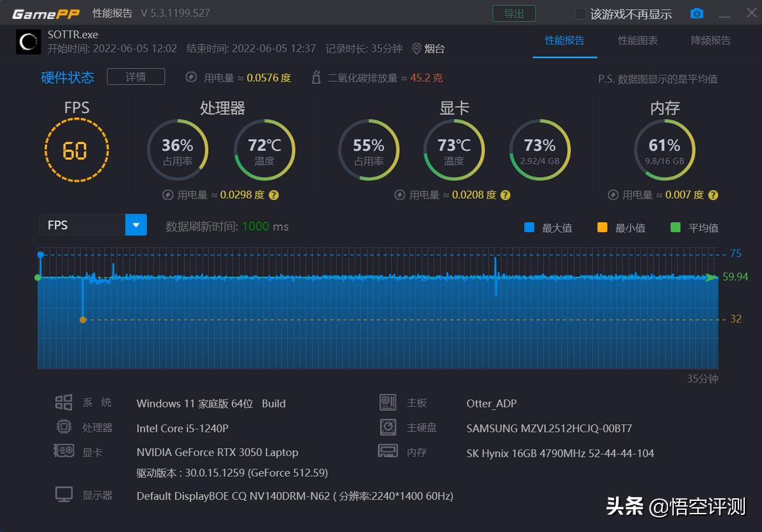
Task: Click the 导出 export button
Action: click(514, 13)
